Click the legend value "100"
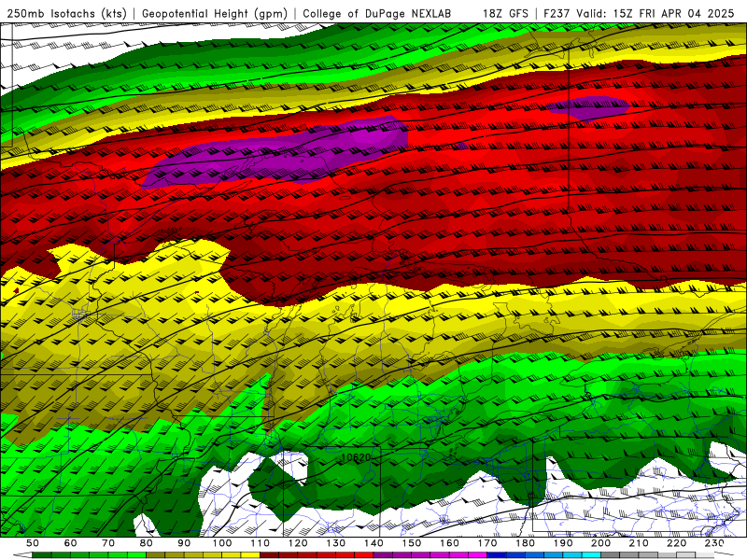This screenshot has width=747, height=560. pos(222,543)
